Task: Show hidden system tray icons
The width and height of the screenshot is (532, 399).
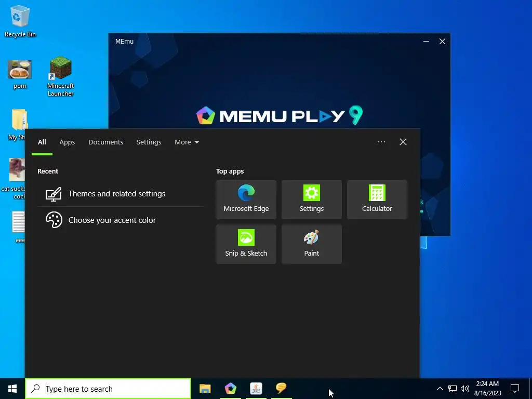Action: tap(440, 389)
